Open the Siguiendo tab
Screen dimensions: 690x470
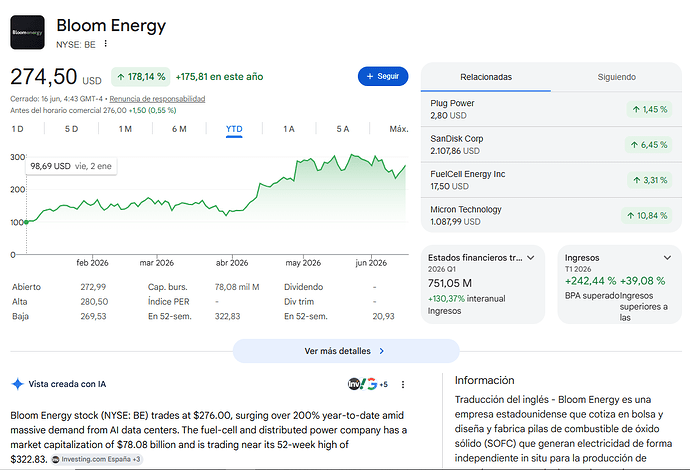pos(617,77)
